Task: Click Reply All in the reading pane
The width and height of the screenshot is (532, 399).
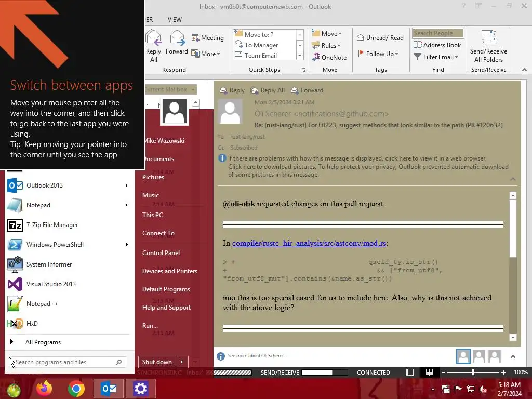Action: pos(268,90)
